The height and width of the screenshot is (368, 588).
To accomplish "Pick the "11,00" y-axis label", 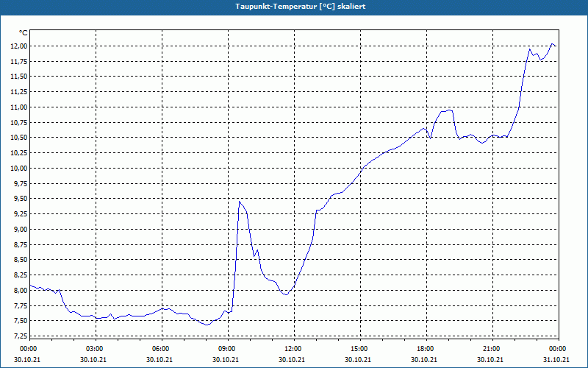I will pos(20,107).
